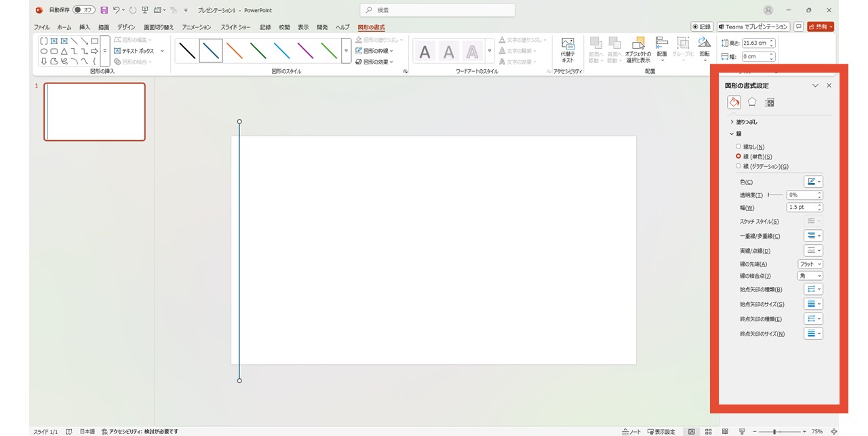The image size is (868, 436).
Task: Click the 幅 0 cm size field
Action: pyautogui.click(x=758, y=56)
